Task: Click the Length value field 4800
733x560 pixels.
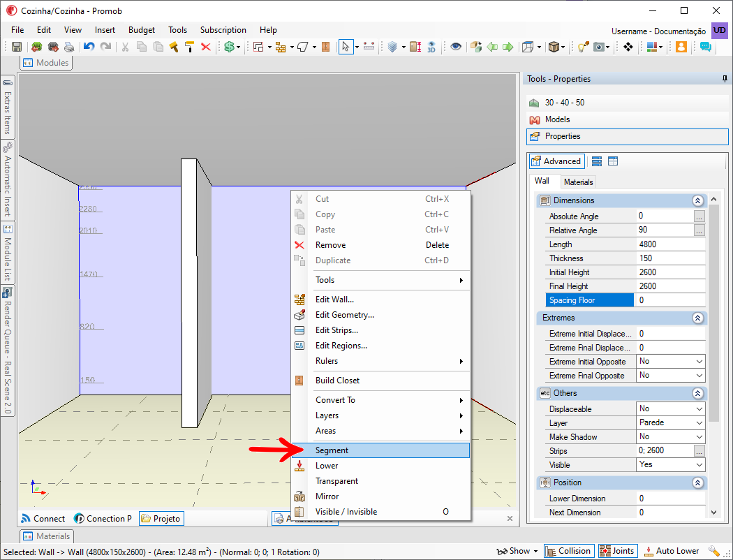Action: tap(671, 244)
